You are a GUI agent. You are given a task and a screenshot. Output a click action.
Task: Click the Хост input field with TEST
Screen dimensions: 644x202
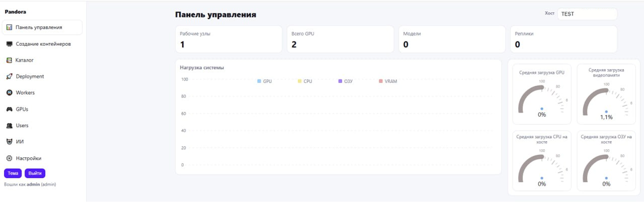tap(587, 14)
